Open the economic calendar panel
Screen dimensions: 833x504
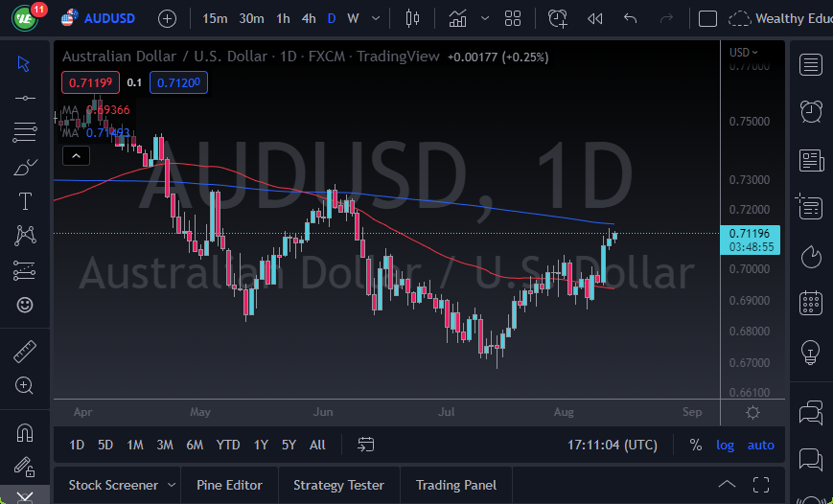click(x=811, y=304)
